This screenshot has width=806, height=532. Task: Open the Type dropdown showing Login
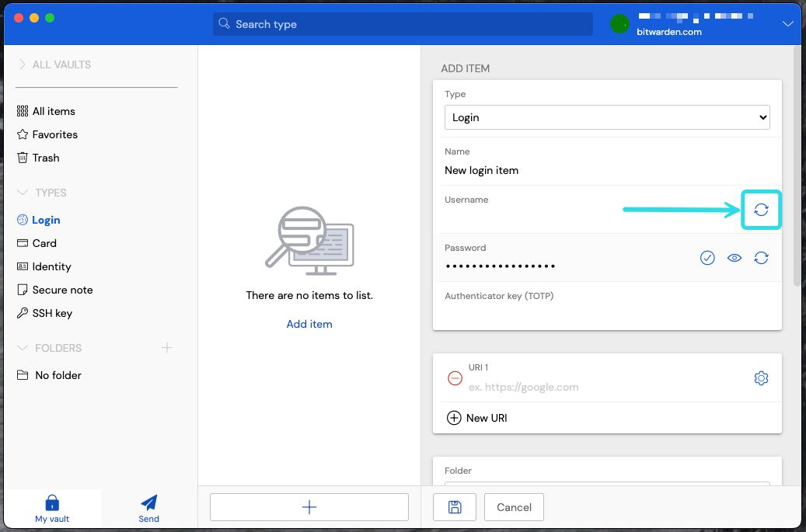(x=607, y=117)
